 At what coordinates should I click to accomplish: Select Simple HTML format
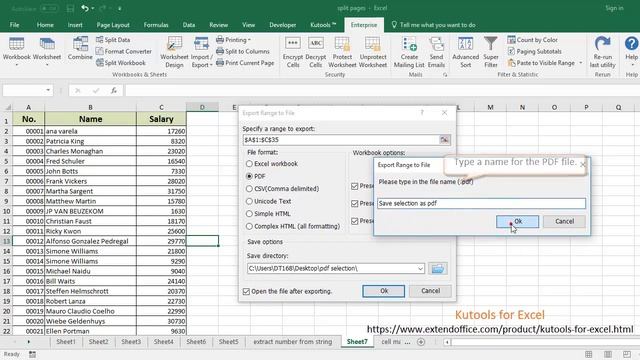click(268, 214)
